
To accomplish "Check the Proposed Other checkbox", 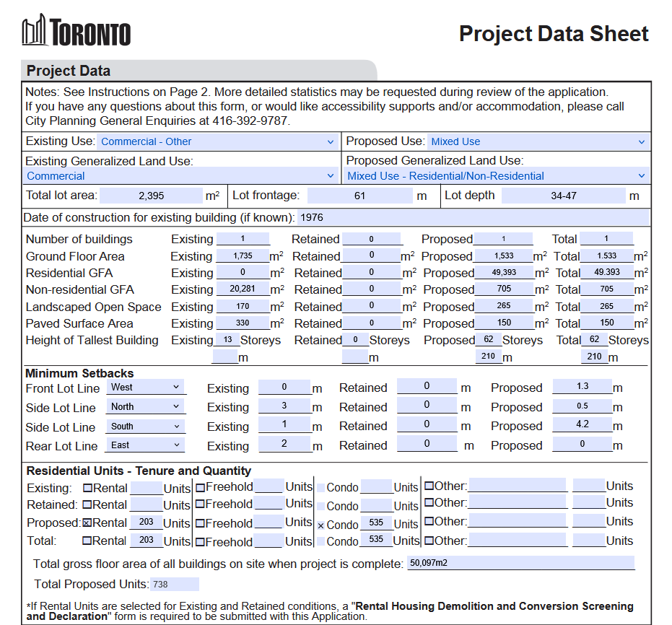I will (429, 522).
